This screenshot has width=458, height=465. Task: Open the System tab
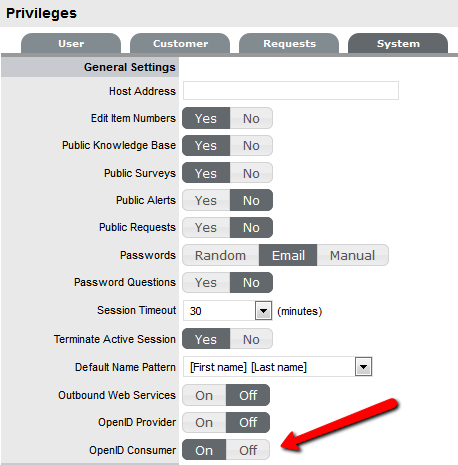[x=398, y=43]
